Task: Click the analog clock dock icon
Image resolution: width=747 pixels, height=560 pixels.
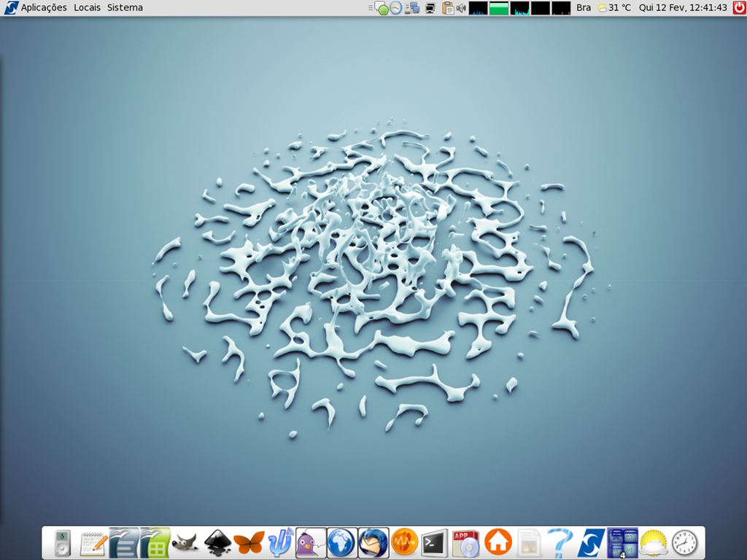Action: click(684, 542)
